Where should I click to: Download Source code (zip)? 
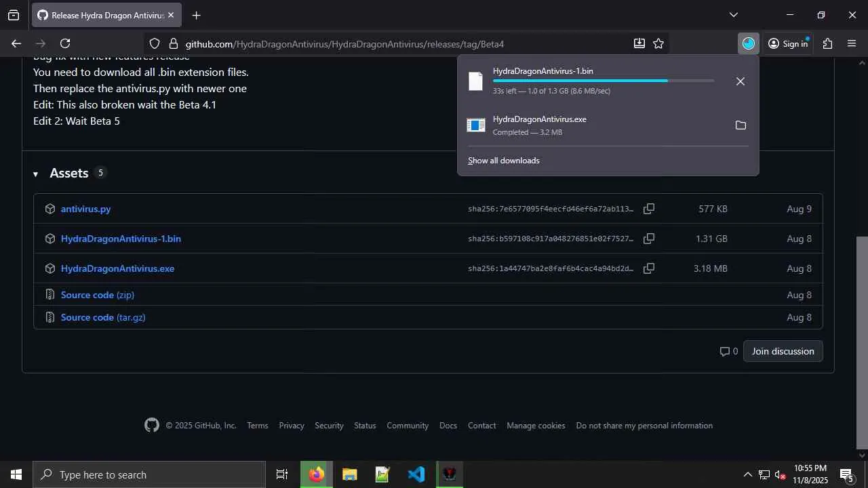(x=98, y=295)
